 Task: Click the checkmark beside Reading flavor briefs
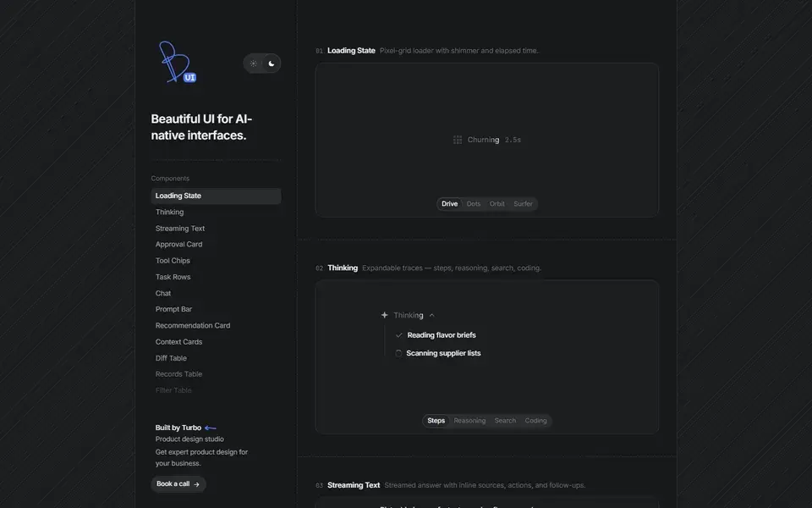click(x=398, y=335)
